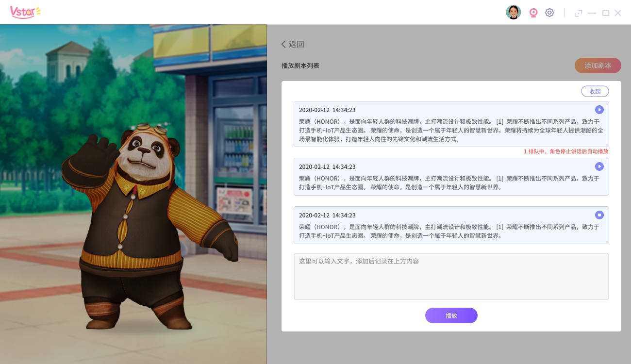Click the purple 播放 button
The image size is (631, 364).
pyautogui.click(x=451, y=315)
